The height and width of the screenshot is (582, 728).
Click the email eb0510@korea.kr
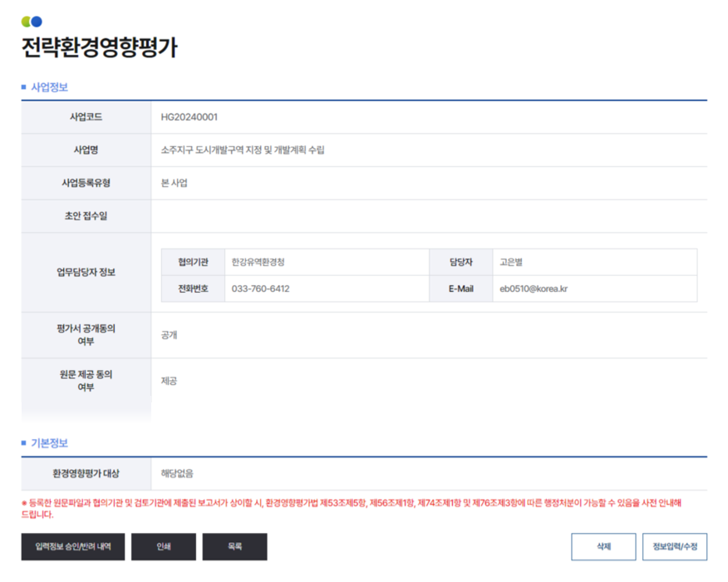(x=534, y=289)
